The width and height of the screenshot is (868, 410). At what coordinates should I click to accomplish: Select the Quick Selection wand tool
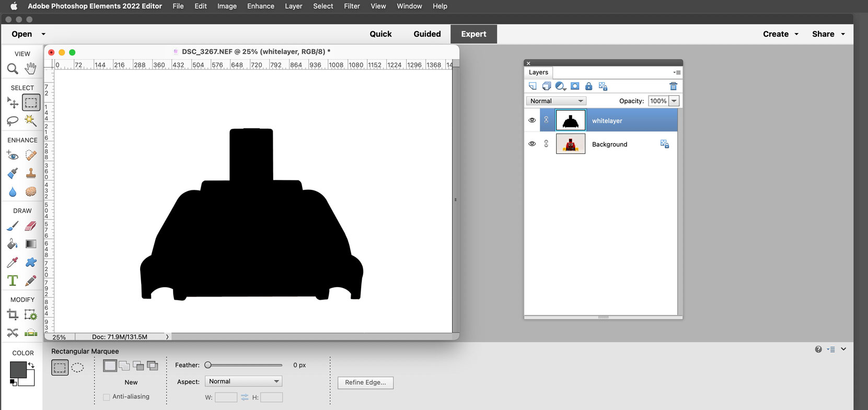pyautogui.click(x=31, y=121)
